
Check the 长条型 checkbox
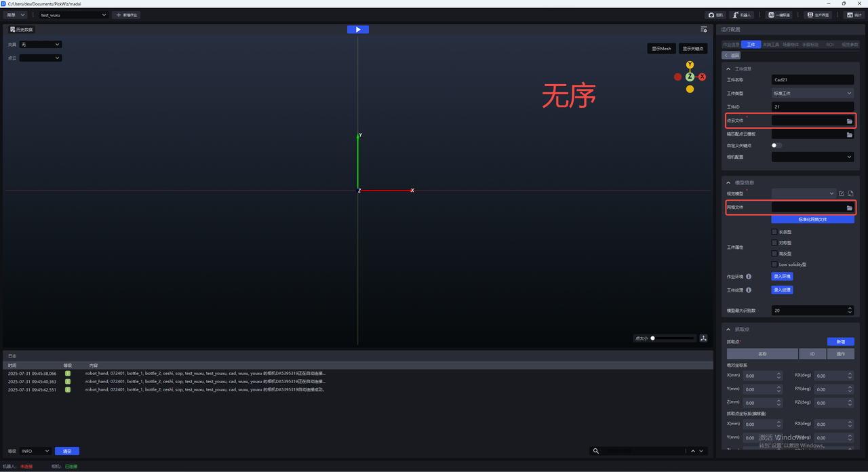pos(774,232)
